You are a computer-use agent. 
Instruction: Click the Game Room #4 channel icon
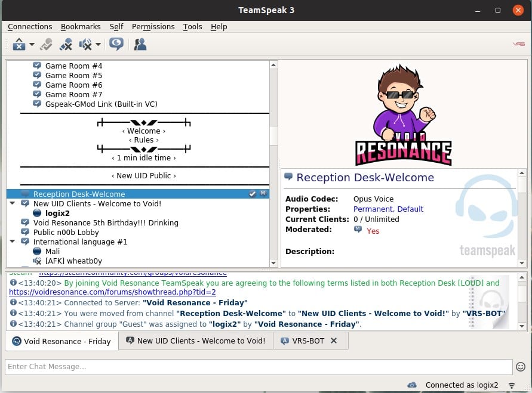click(37, 66)
